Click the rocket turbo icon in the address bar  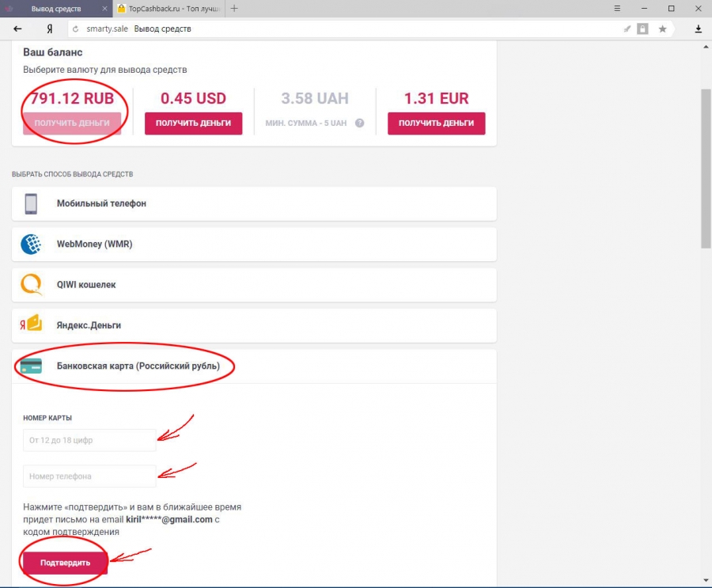(627, 28)
